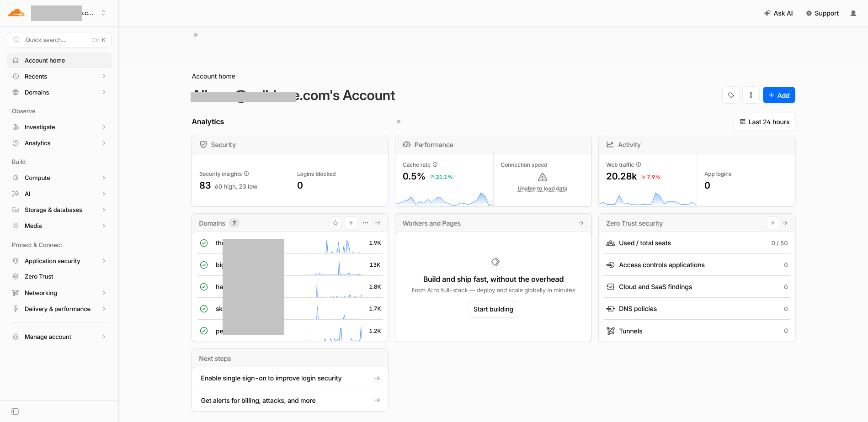Click the Zero Trust sidebar icon
The height and width of the screenshot is (422, 868).
pos(16,276)
